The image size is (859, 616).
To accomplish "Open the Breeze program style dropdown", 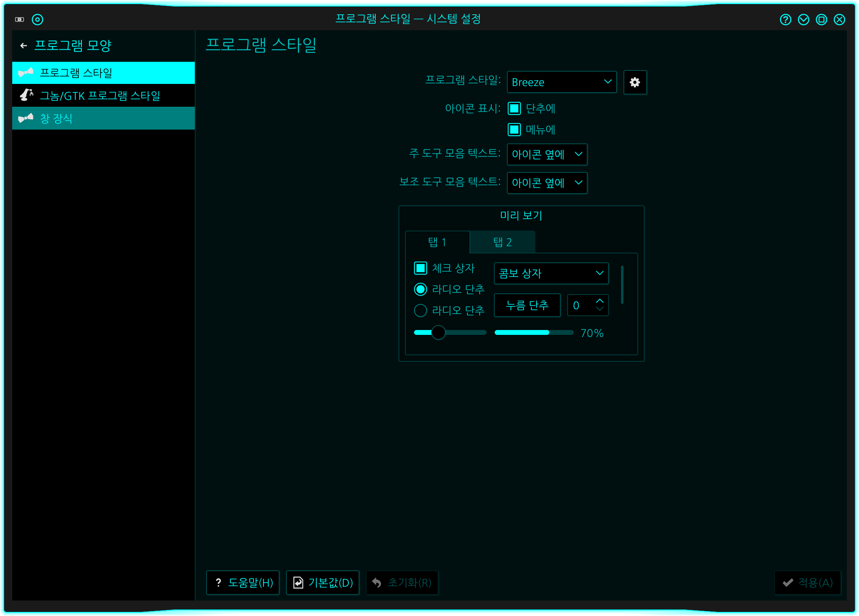I will point(562,82).
